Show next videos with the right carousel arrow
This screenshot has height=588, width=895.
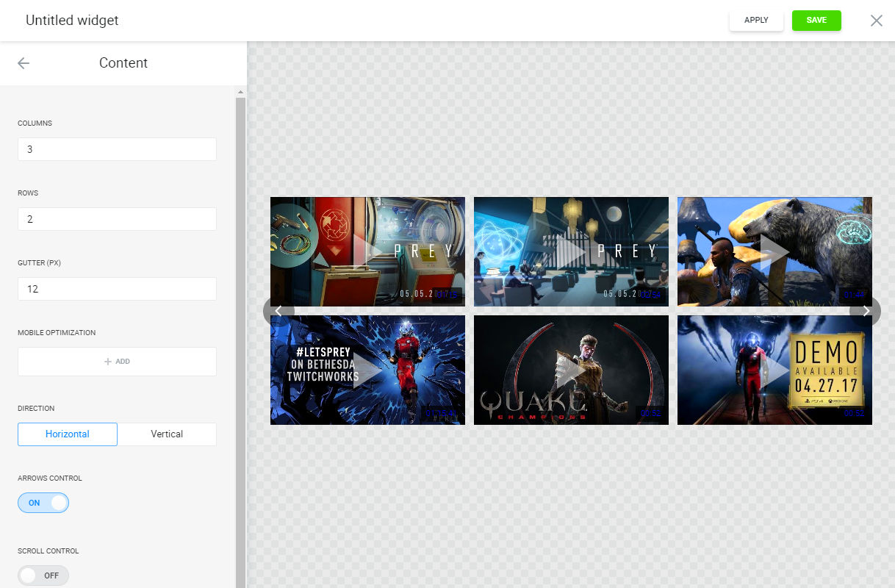pyautogui.click(x=866, y=311)
